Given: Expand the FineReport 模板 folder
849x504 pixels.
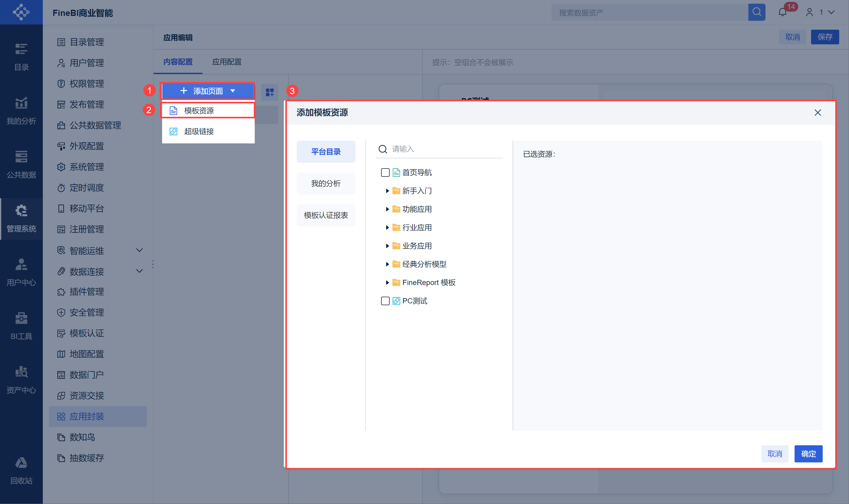Looking at the screenshot, I should pyautogui.click(x=387, y=283).
